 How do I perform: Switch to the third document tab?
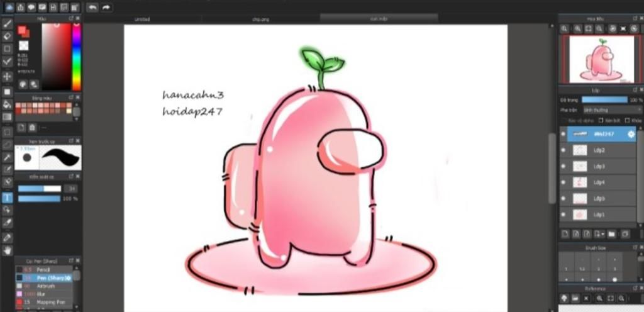(x=379, y=18)
